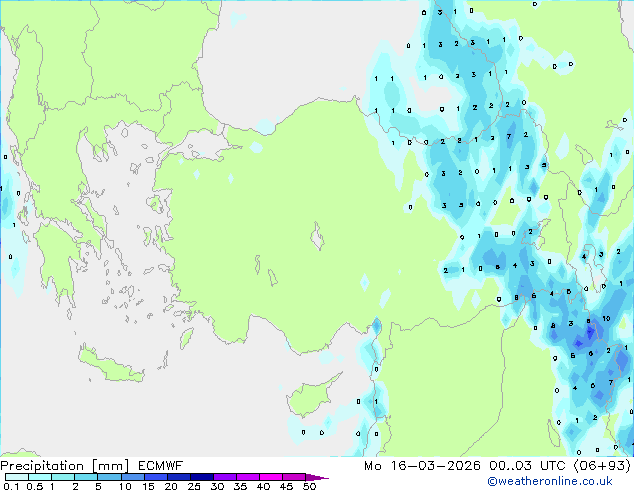Screen dimensions: 634x490
Task: Click the legend label '45'
Action: [286, 486]
